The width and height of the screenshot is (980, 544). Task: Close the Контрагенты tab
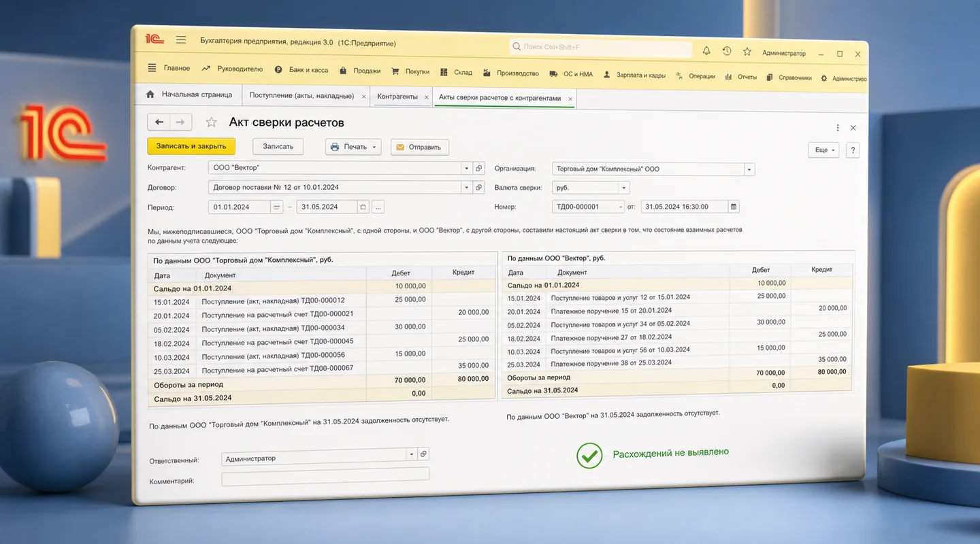tap(426, 98)
